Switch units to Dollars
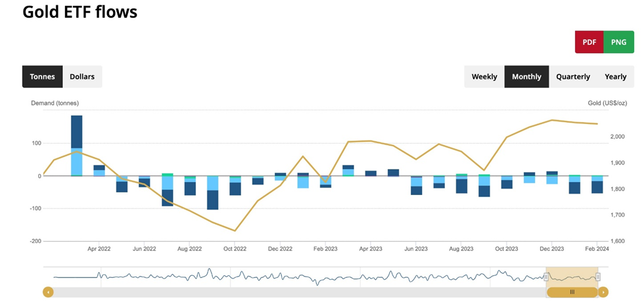644x306 pixels. [82, 77]
